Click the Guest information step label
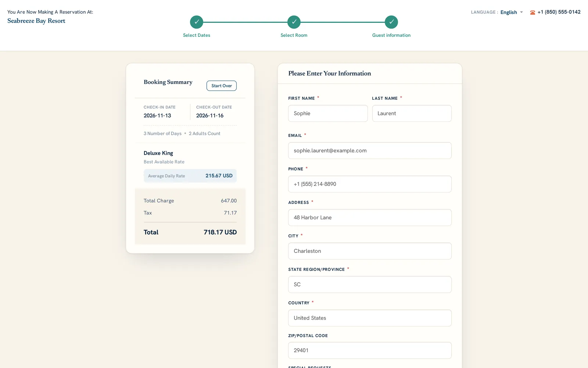The width and height of the screenshot is (588, 368). [391, 35]
